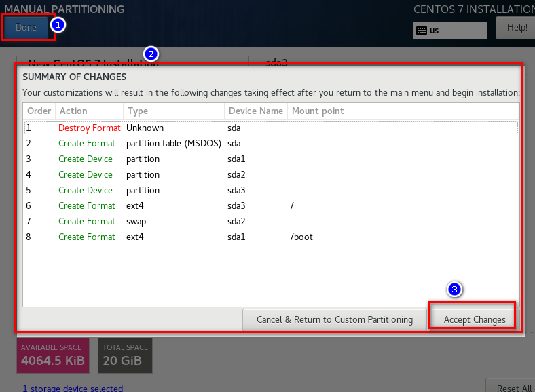
Task: Click the / mount point cell
Action: [292, 206]
